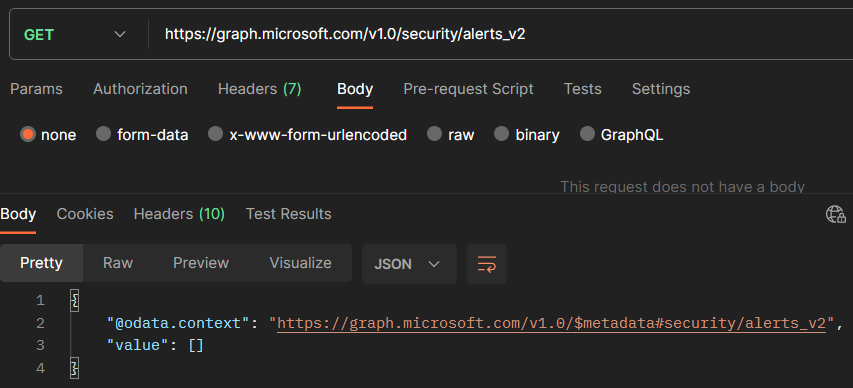
Task: Switch to request Settings tab
Action: click(661, 89)
